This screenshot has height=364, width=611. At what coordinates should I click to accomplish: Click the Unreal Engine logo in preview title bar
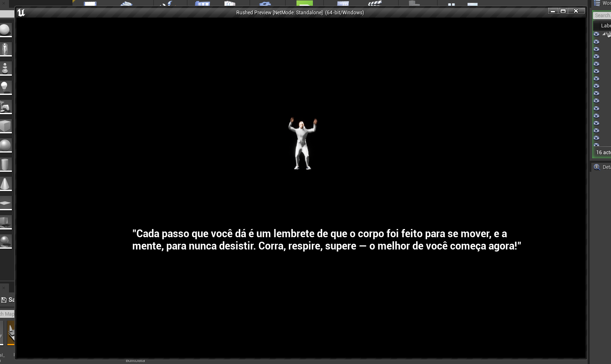21,13
